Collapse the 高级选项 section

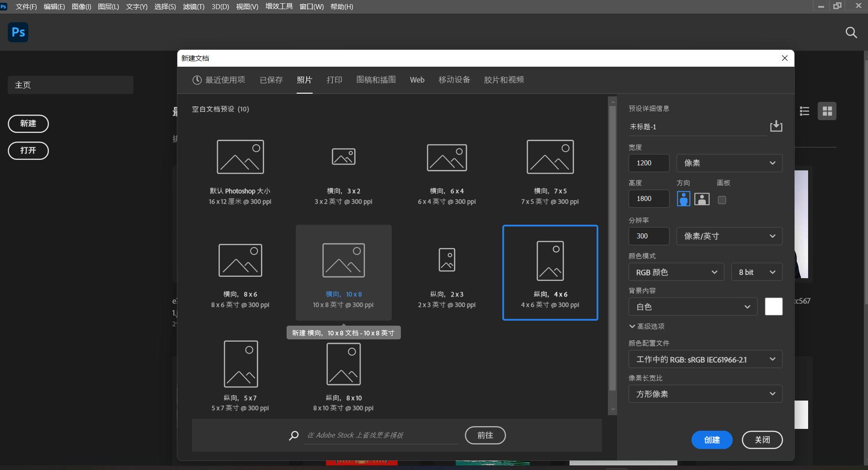tap(648, 326)
